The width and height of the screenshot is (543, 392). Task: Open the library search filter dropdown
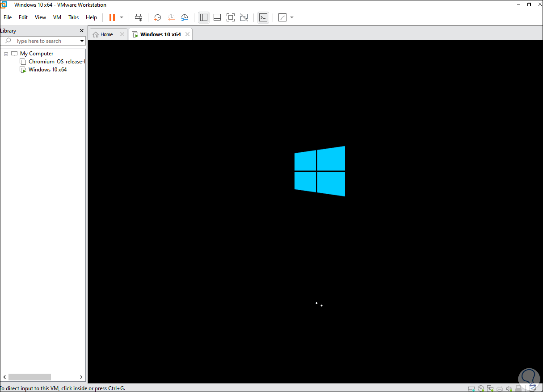point(82,41)
